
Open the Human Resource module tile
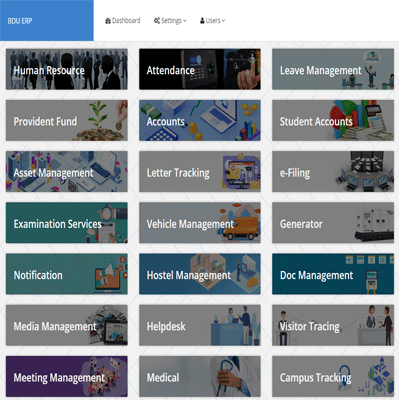click(x=67, y=69)
